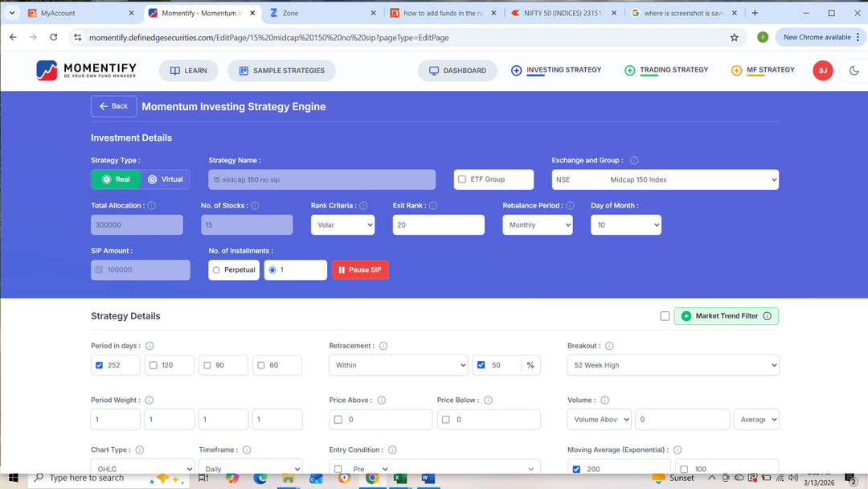Click the info icon on Market Trend Filter
868x489 pixels.
click(768, 315)
